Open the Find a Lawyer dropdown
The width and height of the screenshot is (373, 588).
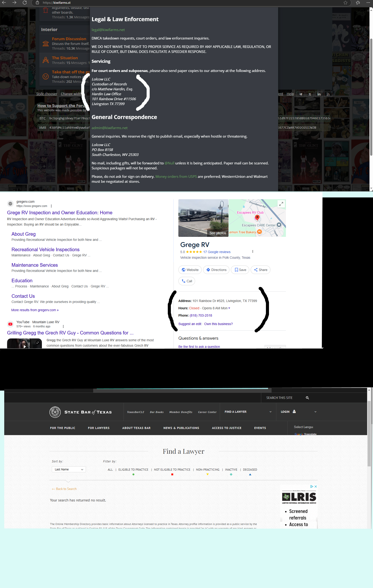tap(248, 412)
